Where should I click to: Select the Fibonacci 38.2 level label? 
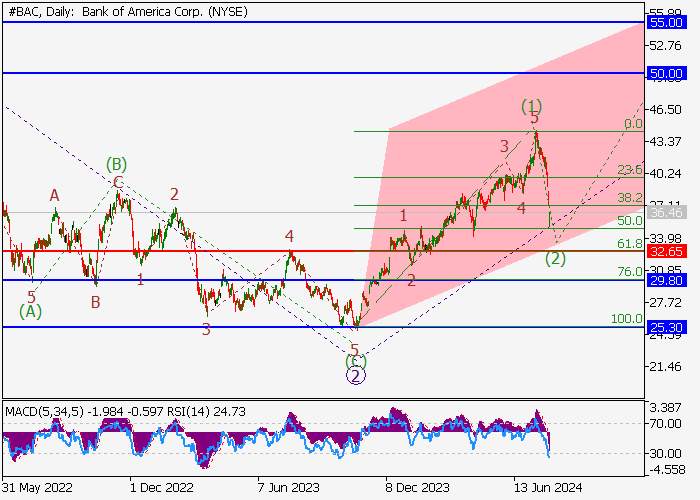630,198
